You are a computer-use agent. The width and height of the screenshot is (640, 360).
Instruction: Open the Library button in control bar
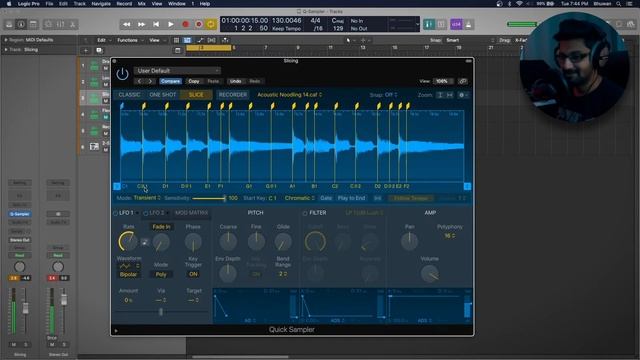pyautogui.click(x=9, y=24)
